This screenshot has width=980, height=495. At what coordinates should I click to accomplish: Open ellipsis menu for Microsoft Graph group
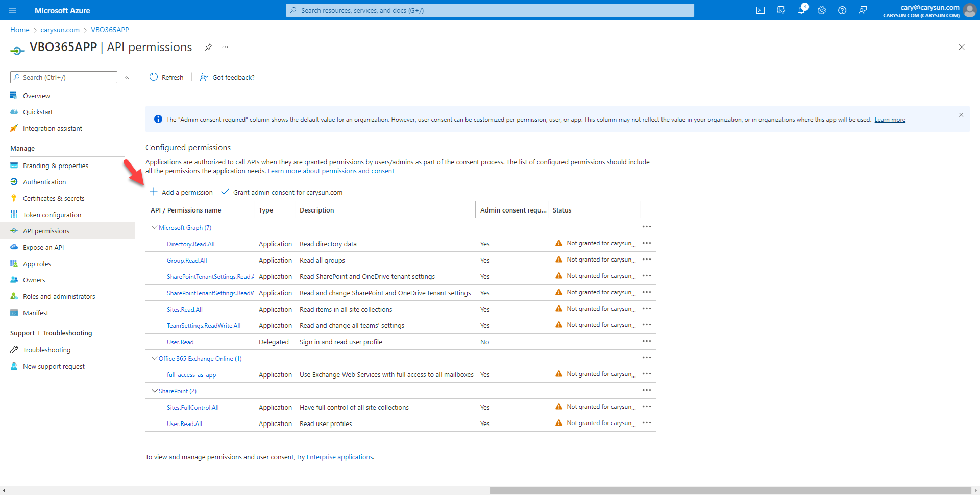pos(647,227)
